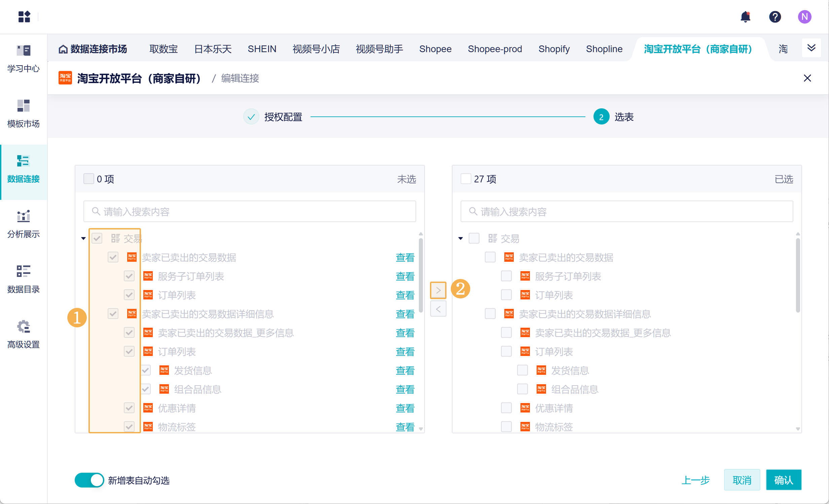Open 学习中心 in the sidebar
The width and height of the screenshot is (829, 504).
tap(24, 59)
